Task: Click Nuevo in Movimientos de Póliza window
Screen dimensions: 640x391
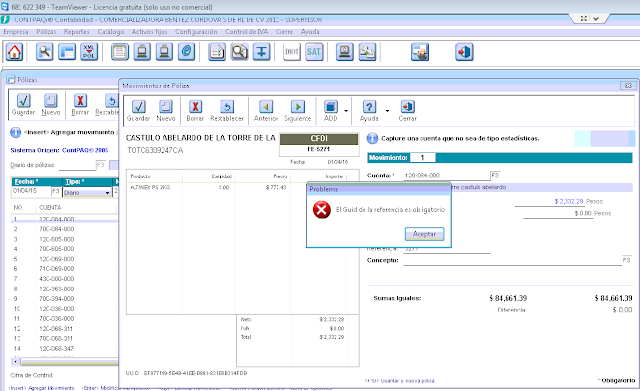Action: [x=165, y=111]
